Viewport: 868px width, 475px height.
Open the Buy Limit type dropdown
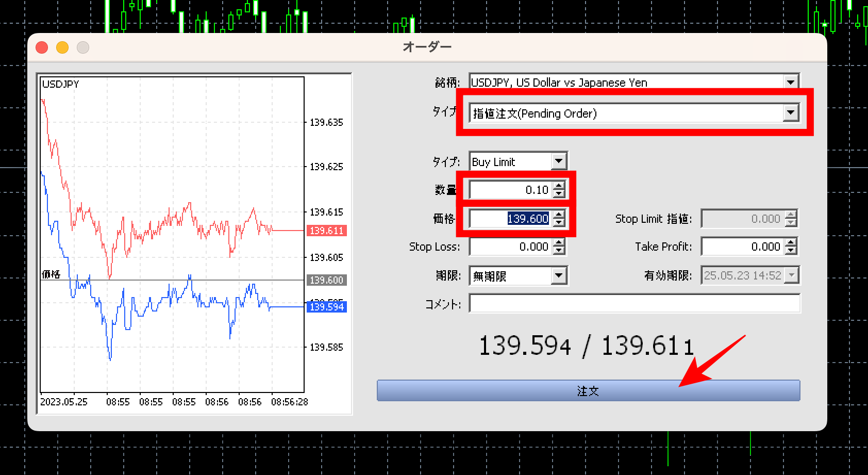pos(559,161)
